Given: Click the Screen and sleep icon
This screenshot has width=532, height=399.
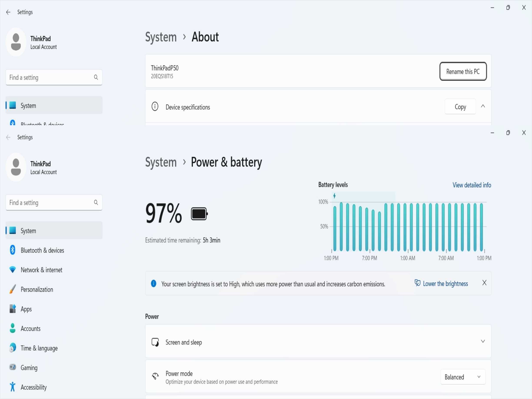Looking at the screenshot, I should click(x=155, y=342).
